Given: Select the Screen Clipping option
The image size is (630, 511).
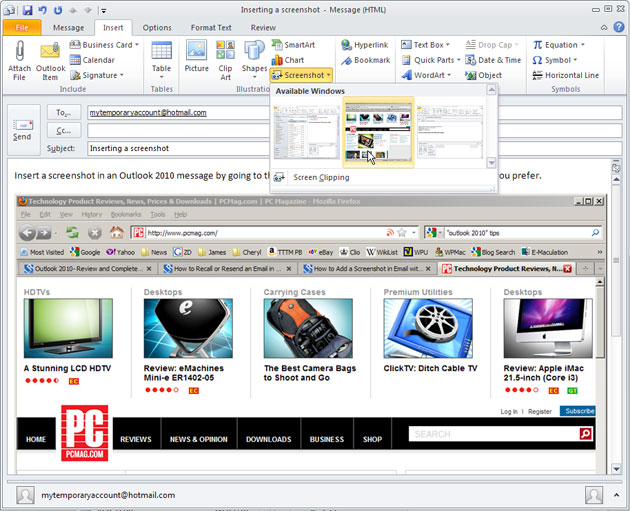Looking at the screenshot, I should (x=321, y=177).
